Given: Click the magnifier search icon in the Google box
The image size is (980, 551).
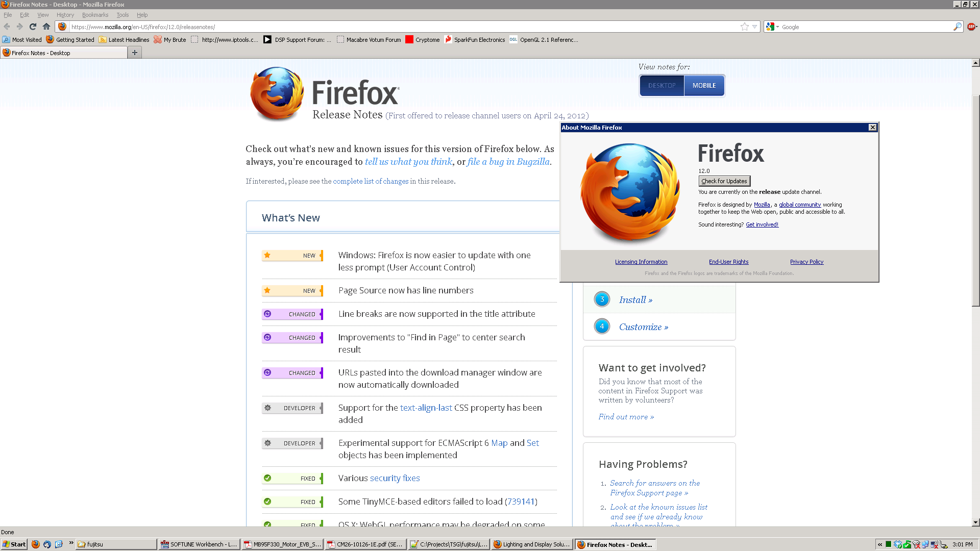Looking at the screenshot, I should click(957, 27).
